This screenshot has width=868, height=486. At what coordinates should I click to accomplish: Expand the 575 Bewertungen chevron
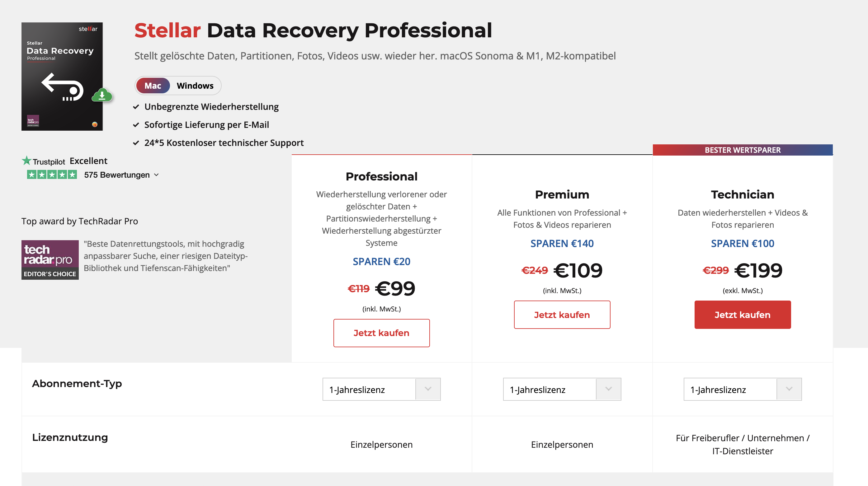[x=156, y=175]
